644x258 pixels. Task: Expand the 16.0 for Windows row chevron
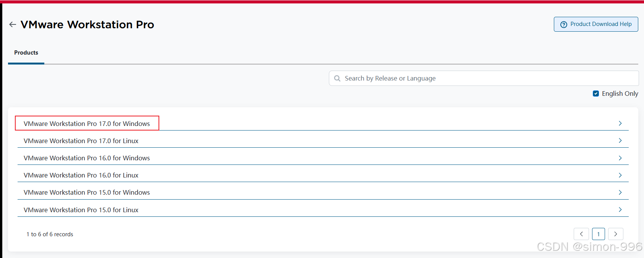[620, 158]
